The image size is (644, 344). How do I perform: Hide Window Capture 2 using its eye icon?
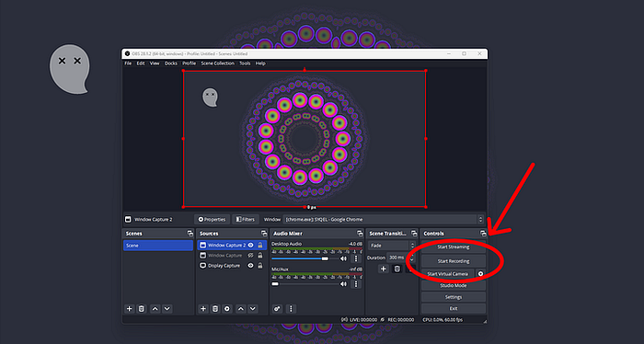tap(250, 245)
